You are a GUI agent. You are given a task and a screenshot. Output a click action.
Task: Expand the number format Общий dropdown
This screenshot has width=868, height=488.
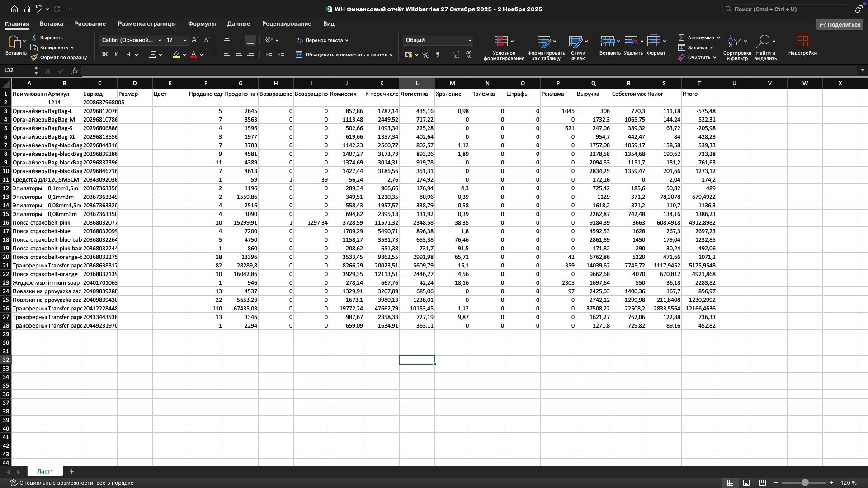[470, 40]
